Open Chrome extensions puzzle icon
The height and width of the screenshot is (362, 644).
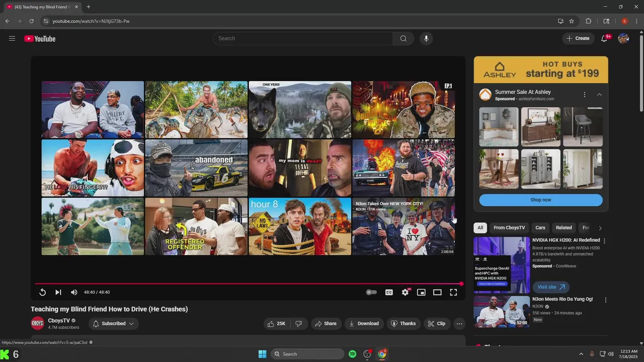point(588,21)
